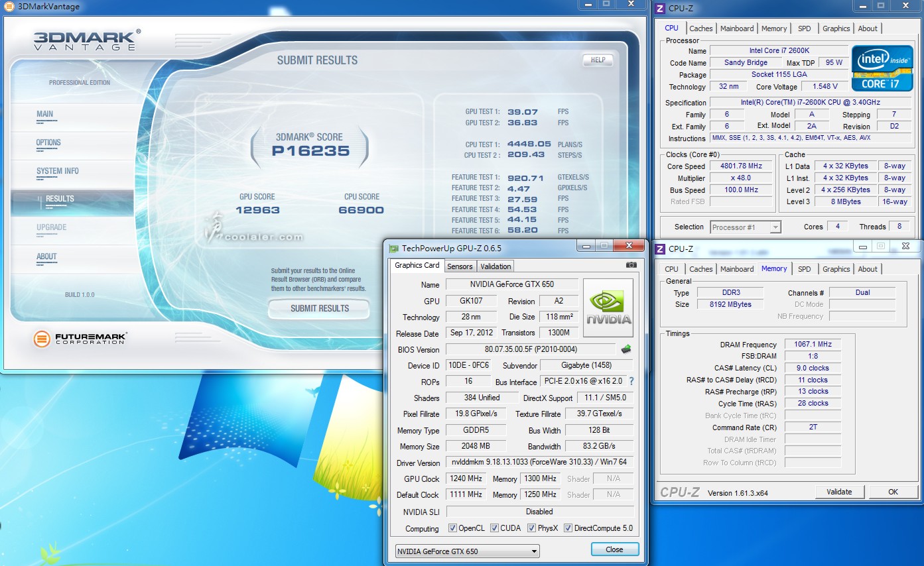Click Subvendor Gigabyte (1458) field
Viewport: 924px width, 566px height.
click(586, 365)
